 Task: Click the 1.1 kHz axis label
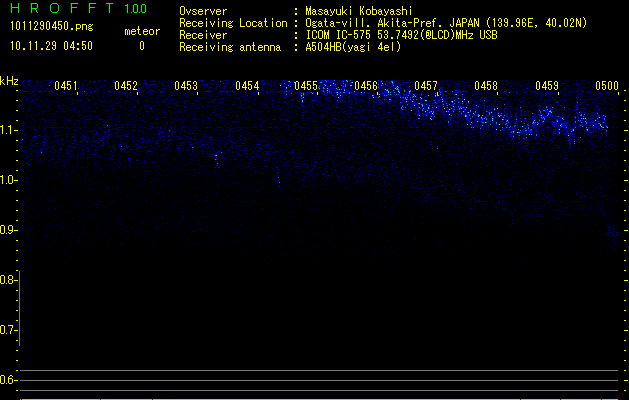click(8, 130)
